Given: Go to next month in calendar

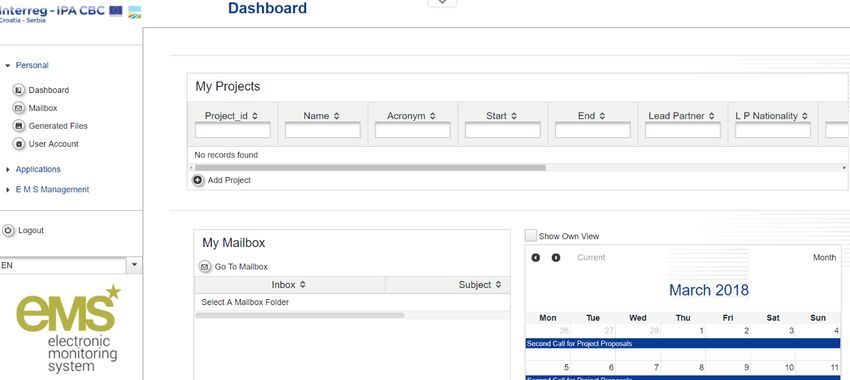Looking at the screenshot, I should pos(556,257).
